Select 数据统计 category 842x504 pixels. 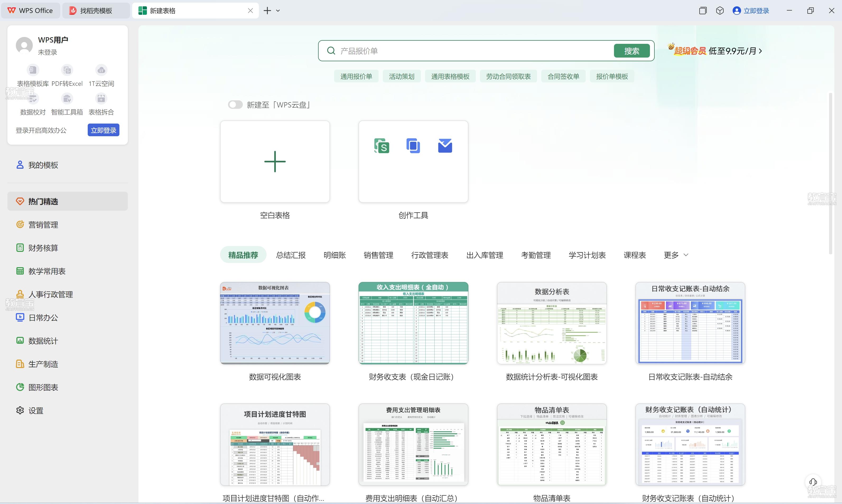tap(68, 341)
